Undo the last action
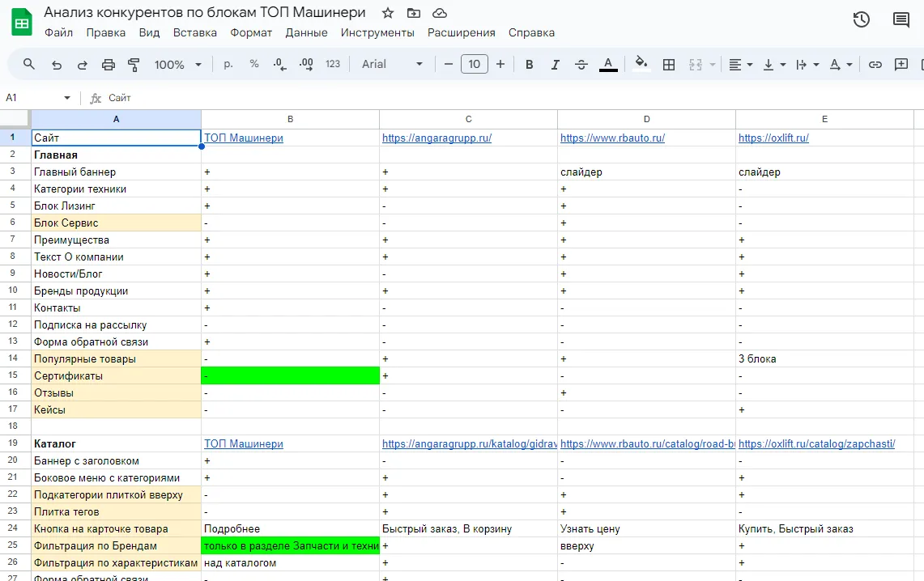924x581 pixels. tap(57, 64)
